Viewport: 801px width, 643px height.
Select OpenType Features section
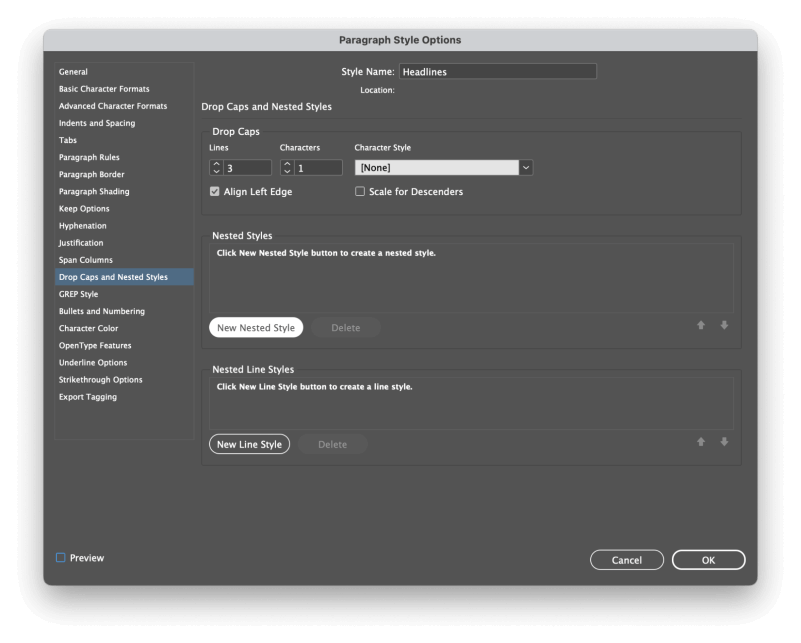[124, 345]
